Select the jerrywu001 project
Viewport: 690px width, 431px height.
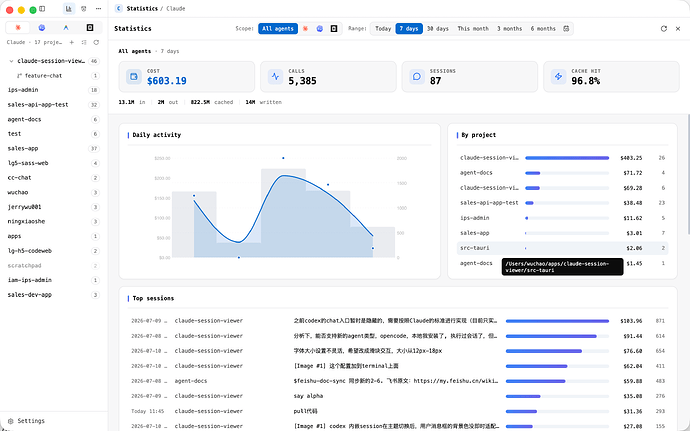point(54,207)
